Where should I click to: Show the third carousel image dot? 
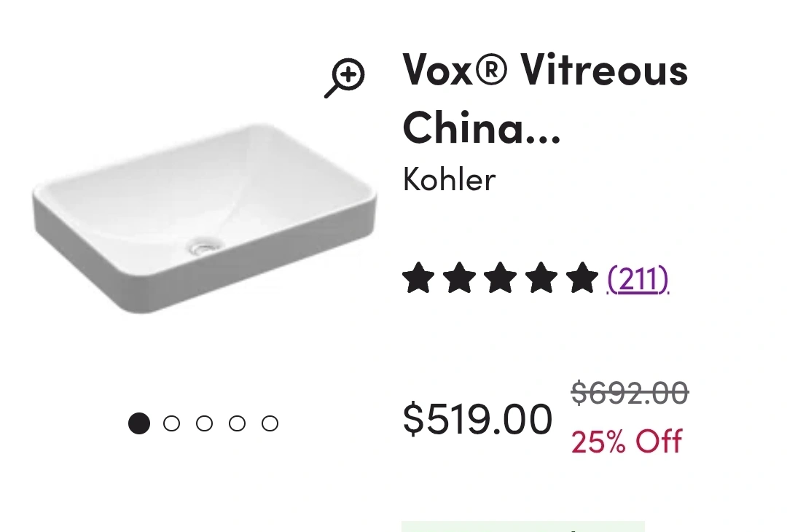(x=204, y=423)
